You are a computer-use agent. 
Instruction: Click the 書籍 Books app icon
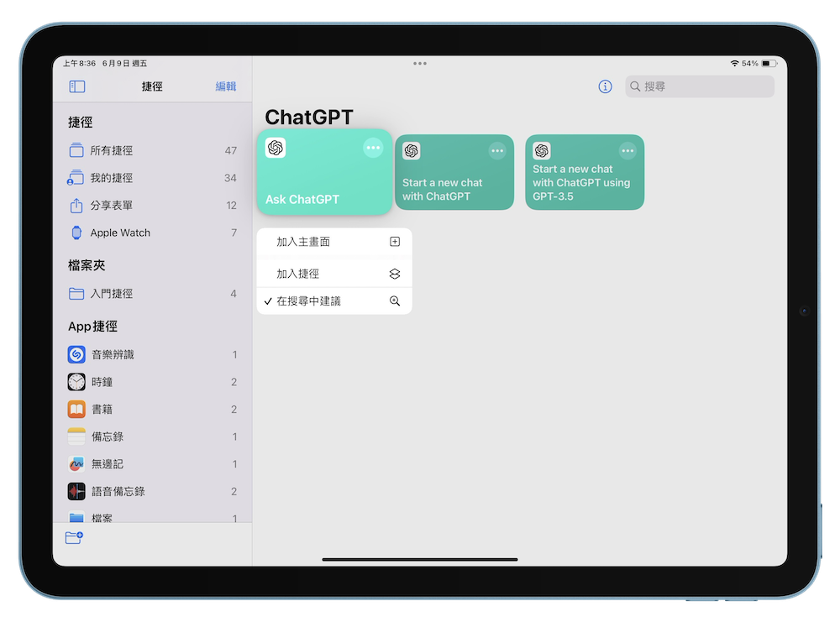click(76, 409)
